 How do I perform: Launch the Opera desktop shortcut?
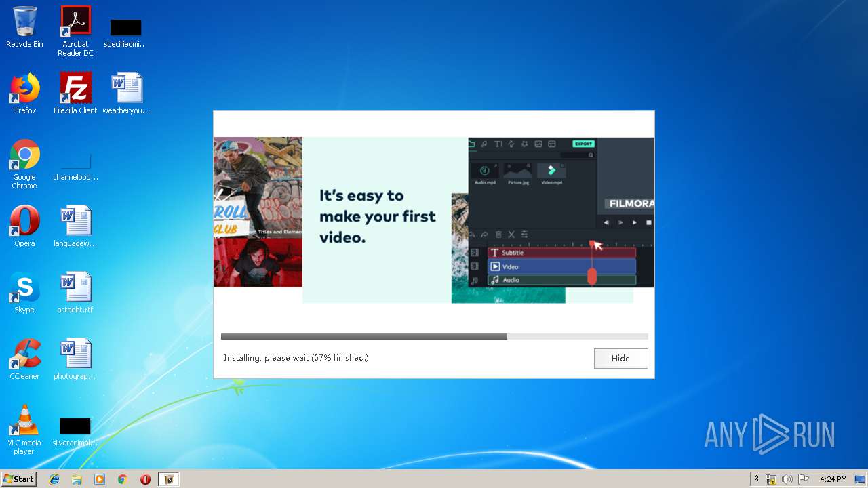tap(24, 226)
